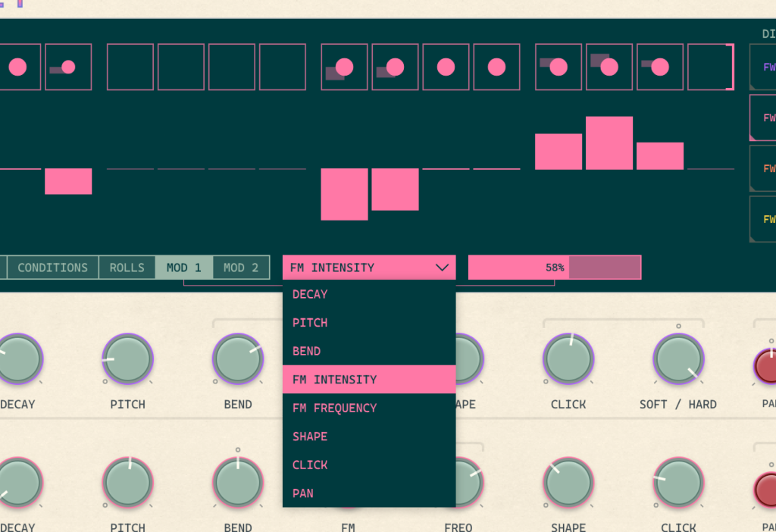Click the purple-ringed PITCH knob in upper row

click(x=127, y=358)
